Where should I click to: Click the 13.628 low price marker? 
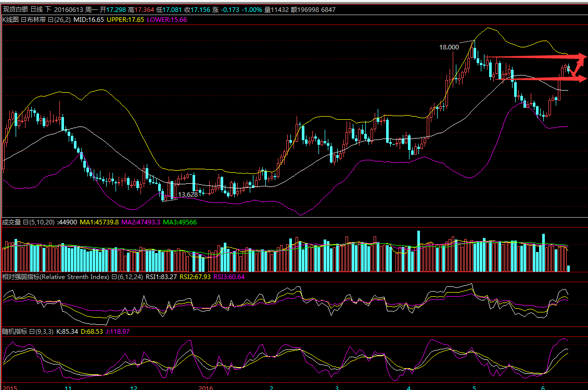188,194
